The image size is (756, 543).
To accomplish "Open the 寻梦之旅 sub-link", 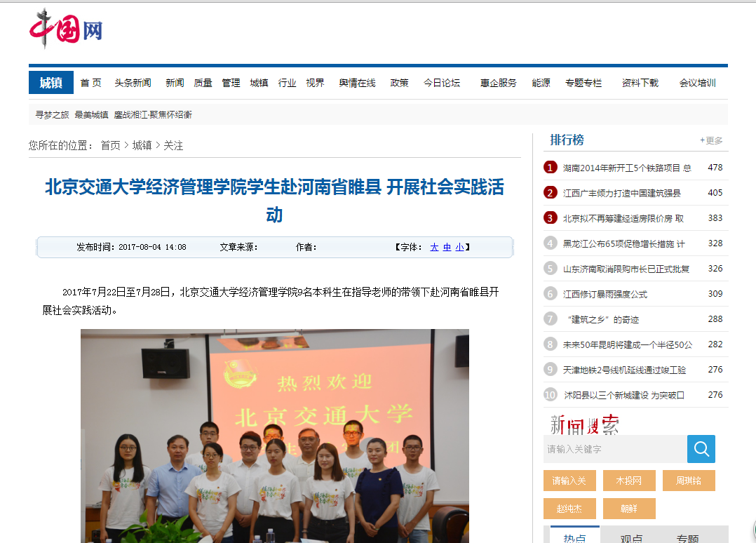I will point(52,115).
